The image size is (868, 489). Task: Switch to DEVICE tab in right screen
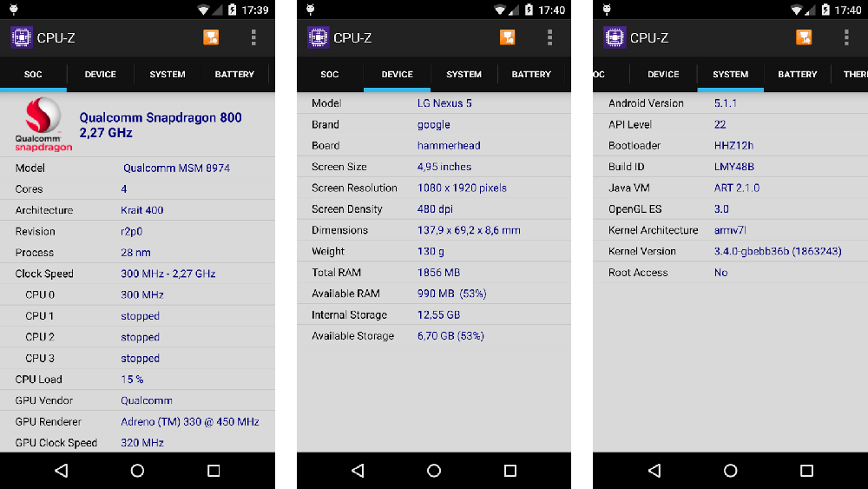tap(663, 74)
